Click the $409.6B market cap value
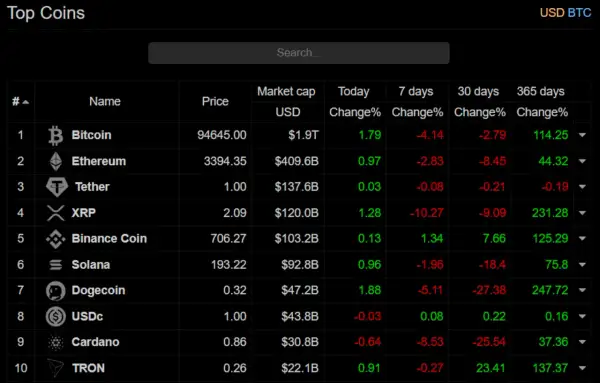Screen dimensions: 600x383 [x=297, y=161]
